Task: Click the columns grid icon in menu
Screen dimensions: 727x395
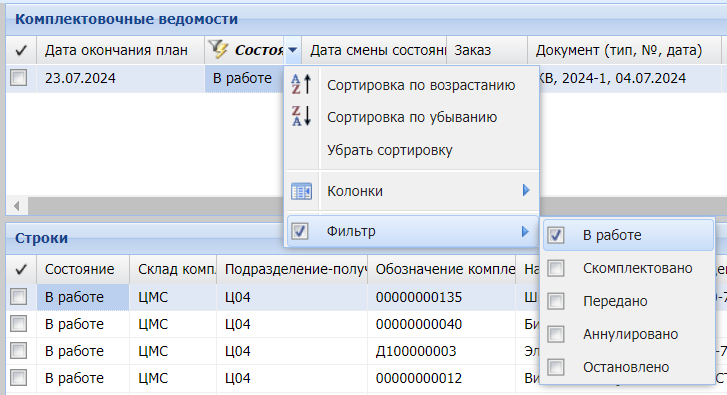Action: (301, 191)
